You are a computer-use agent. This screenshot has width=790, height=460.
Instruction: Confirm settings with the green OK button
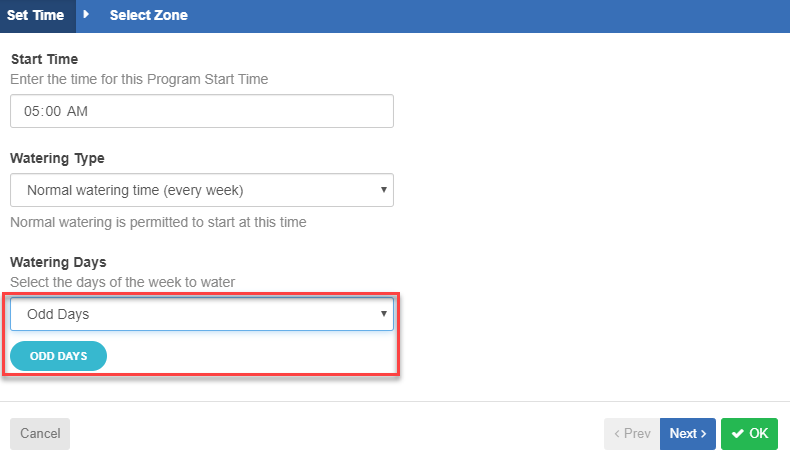tap(749, 434)
